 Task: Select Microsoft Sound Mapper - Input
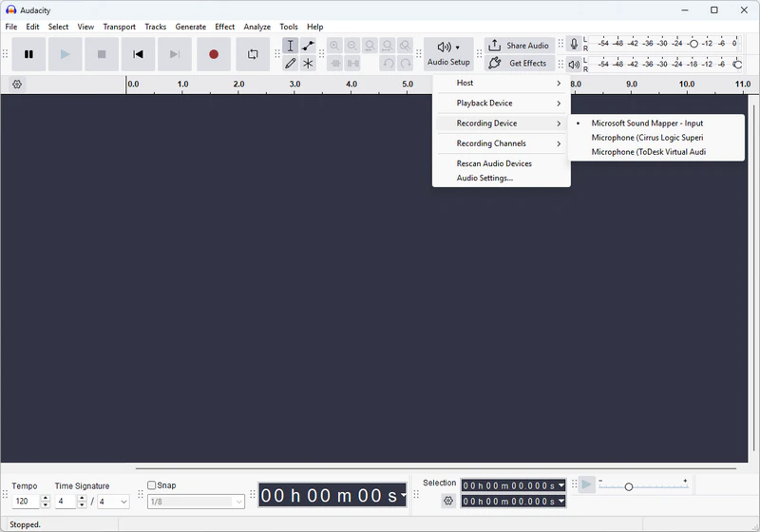[x=656, y=123]
